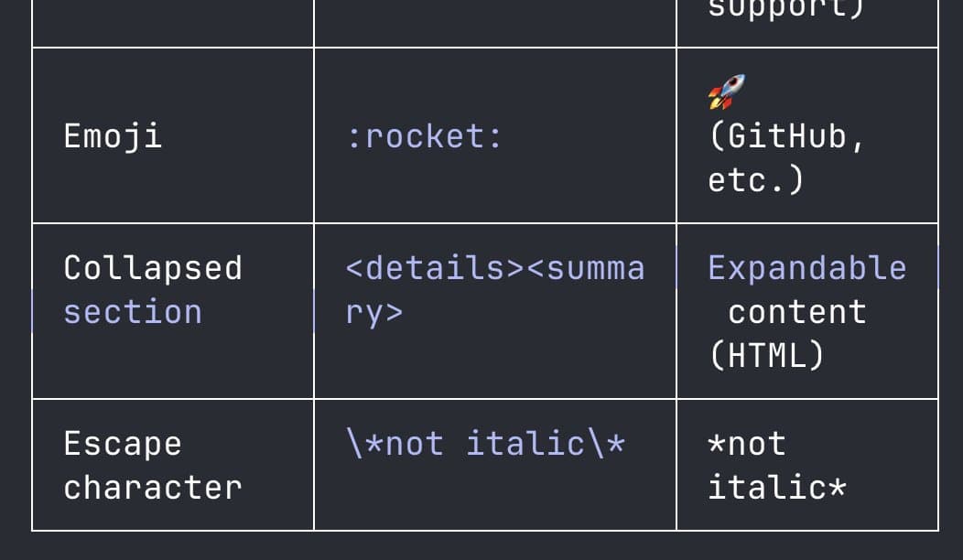963x560 pixels.
Task: Click the word "Escape" in first column
Action: pos(123,444)
